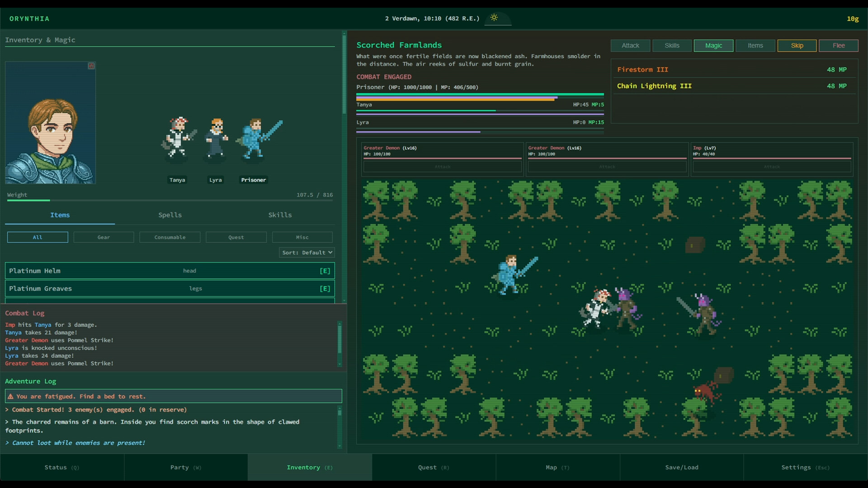
Task: Open the Sort: Default dropdown
Action: [x=307, y=252]
